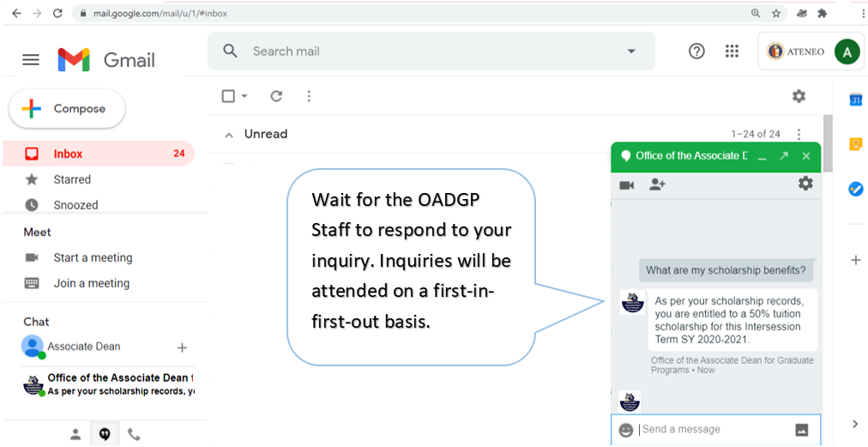This screenshot has height=447, width=868.
Task: Open chat conversation settings gear
Action: (805, 184)
